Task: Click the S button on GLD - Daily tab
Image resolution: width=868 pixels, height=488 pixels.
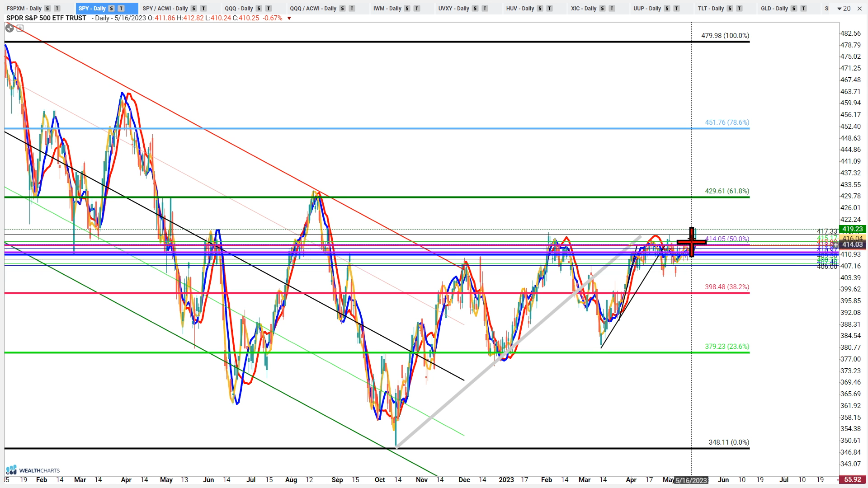Action: [x=794, y=9]
